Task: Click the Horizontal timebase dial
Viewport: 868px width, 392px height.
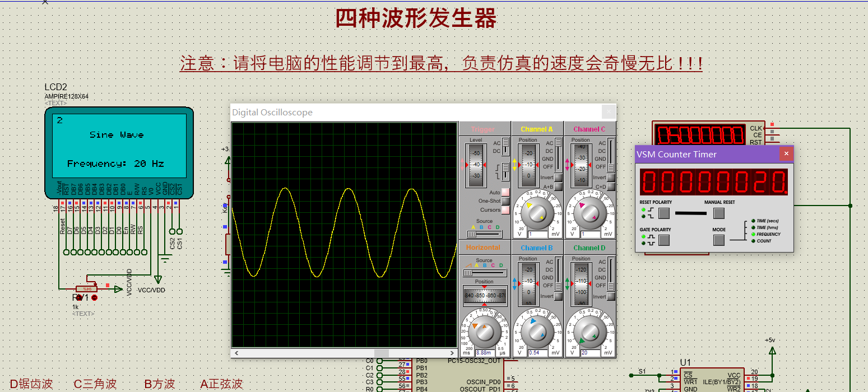Action: 484,332
